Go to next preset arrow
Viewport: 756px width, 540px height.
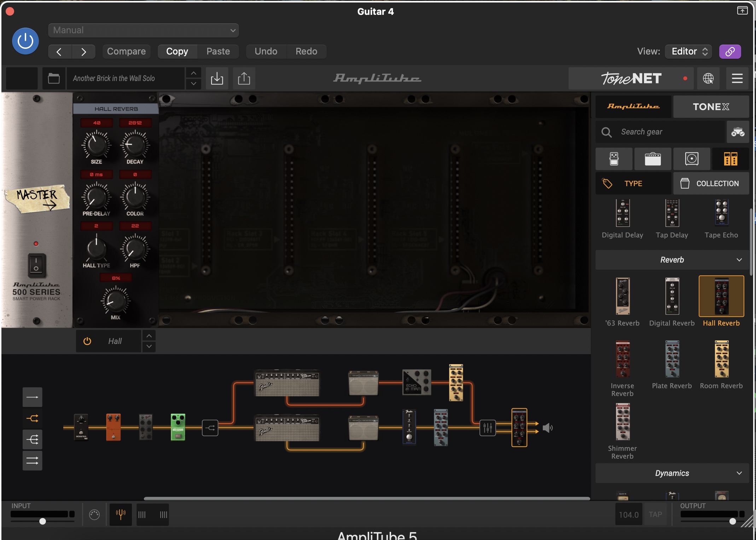(83, 52)
